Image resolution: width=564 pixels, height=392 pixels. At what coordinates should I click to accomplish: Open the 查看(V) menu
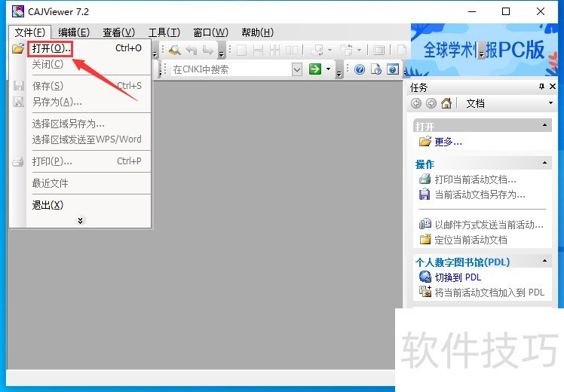(118, 32)
